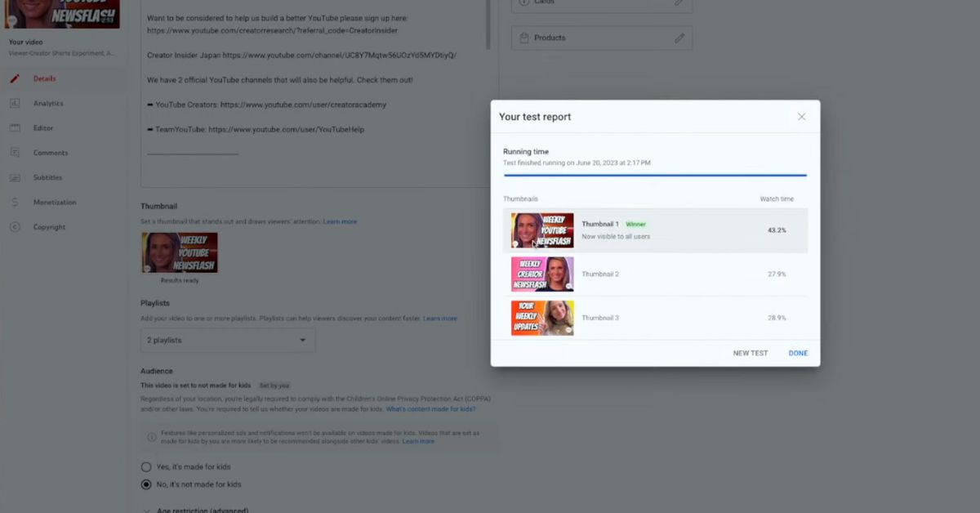Open the Monetization dollar icon
980x513 pixels.
[15, 203]
